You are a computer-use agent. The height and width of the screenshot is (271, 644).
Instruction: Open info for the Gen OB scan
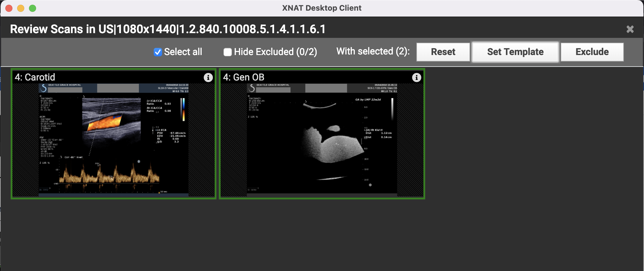point(417,78)
